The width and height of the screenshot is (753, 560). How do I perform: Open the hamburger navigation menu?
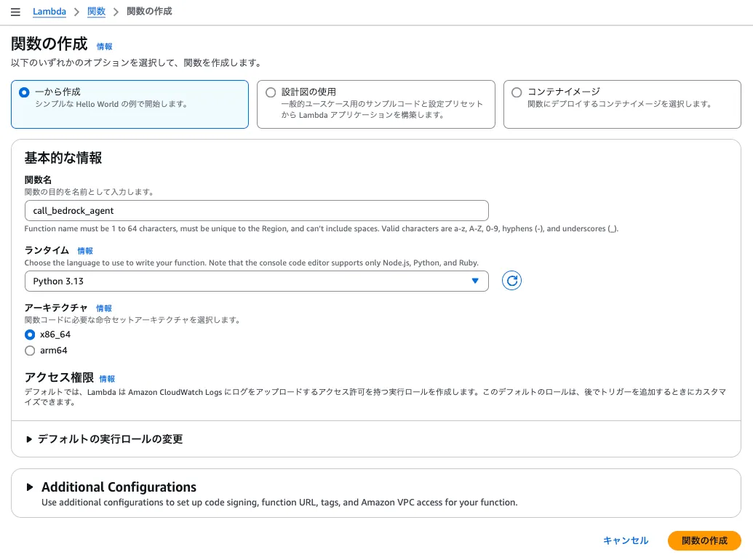[15, 12]
